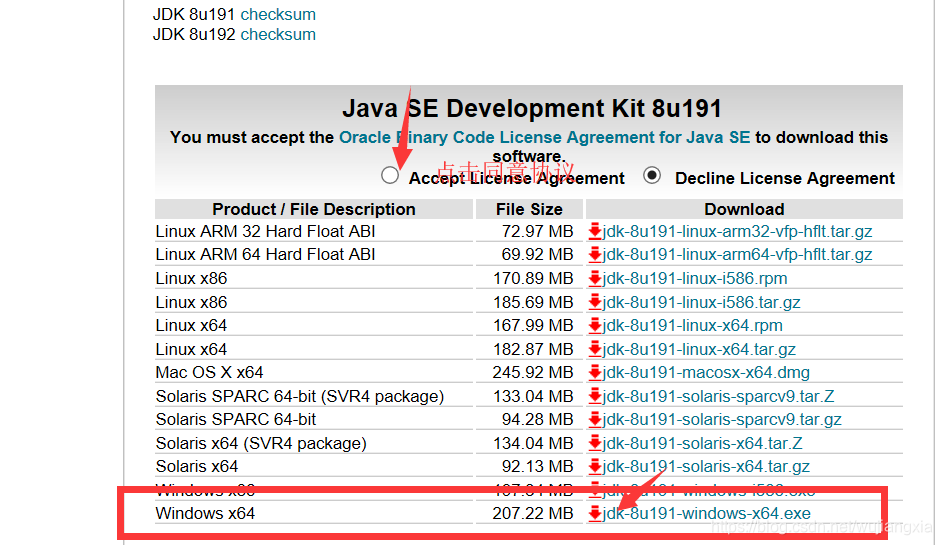Viewport: 942px width, 545px height.
Task: Click Linux ARM 64 Hard Float ABI text
Action: 266,255
